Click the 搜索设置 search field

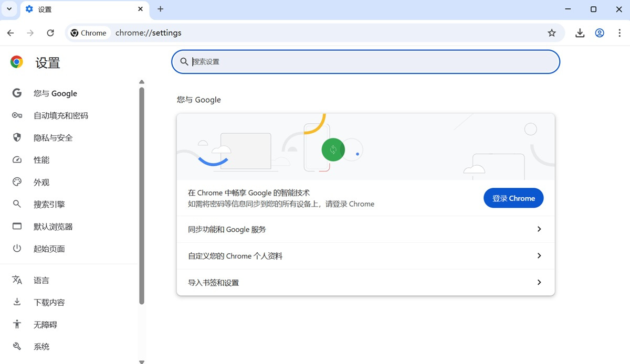point(365,61)
